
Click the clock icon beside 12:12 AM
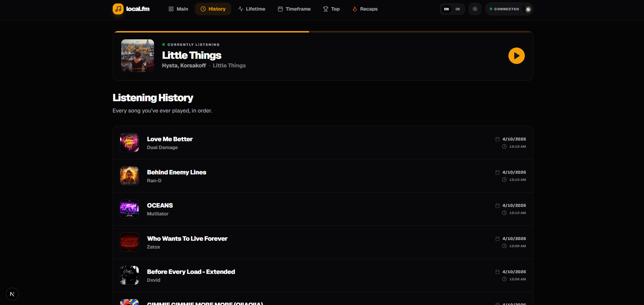504,213
